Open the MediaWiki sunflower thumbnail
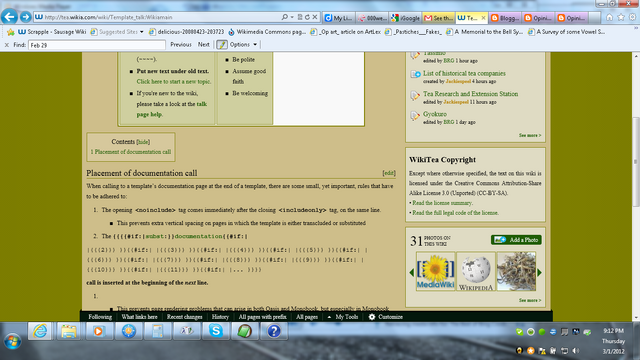The height and width of the screenshot is (360, 640). coord(436,271)
